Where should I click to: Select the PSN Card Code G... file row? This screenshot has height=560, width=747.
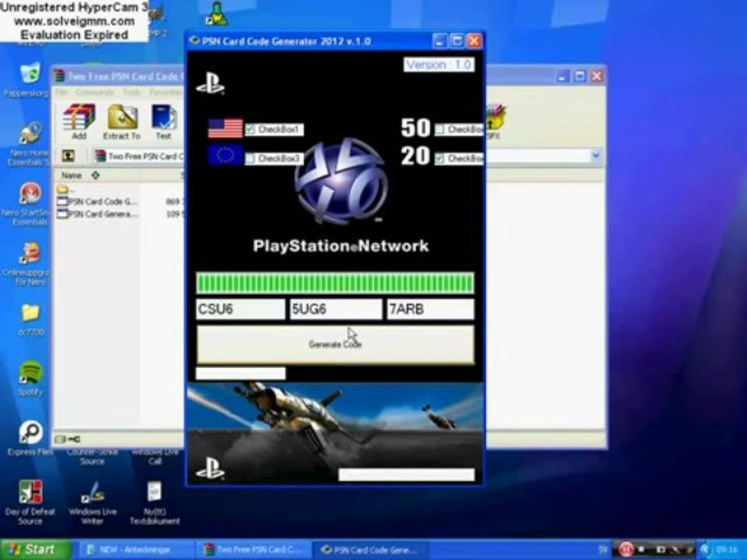point(97,201)
